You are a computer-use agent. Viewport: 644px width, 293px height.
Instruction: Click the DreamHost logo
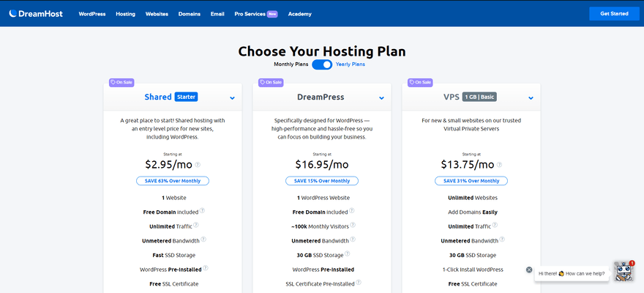[x=36, y=14]
